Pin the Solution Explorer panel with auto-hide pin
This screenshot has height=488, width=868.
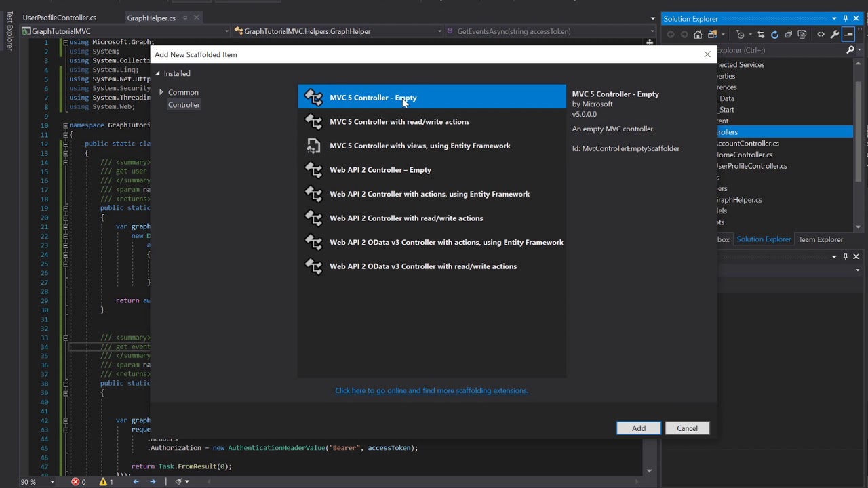tap(845, 18)
